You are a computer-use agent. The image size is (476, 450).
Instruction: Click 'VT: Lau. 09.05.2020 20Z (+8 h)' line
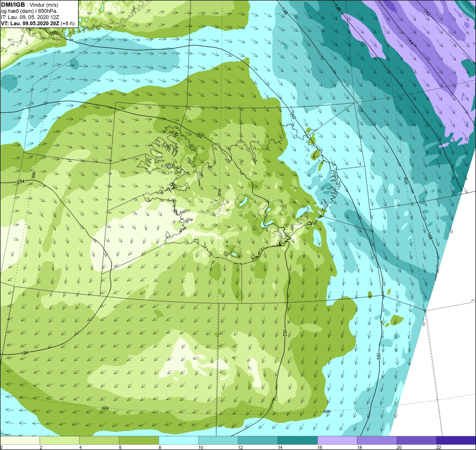pos(38,23)
